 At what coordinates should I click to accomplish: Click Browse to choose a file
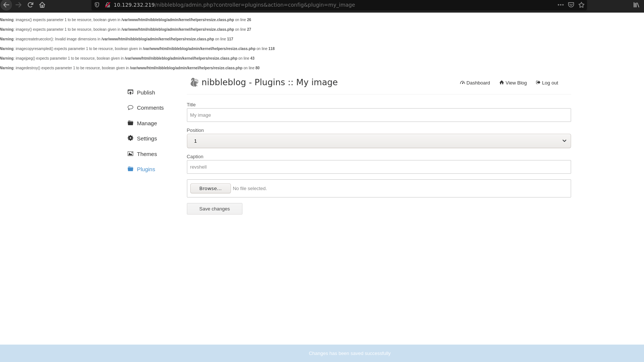(x=210, y=188)
